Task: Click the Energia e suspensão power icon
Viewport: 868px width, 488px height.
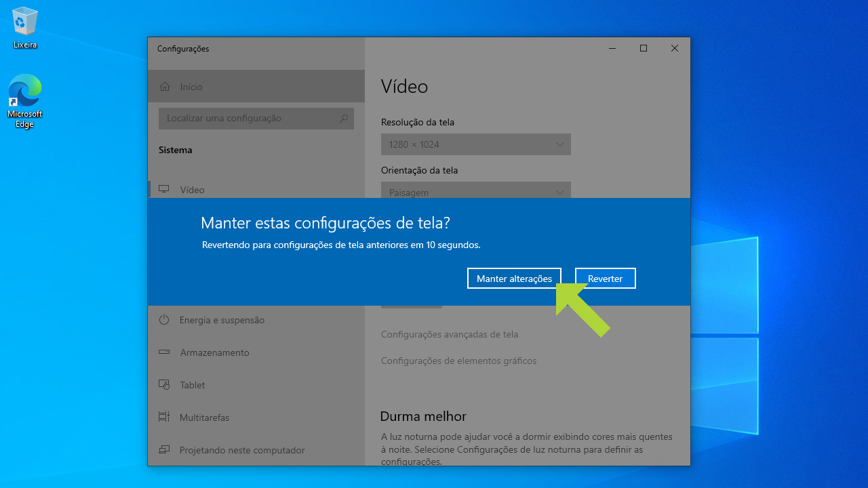Action: coord(164,320)
